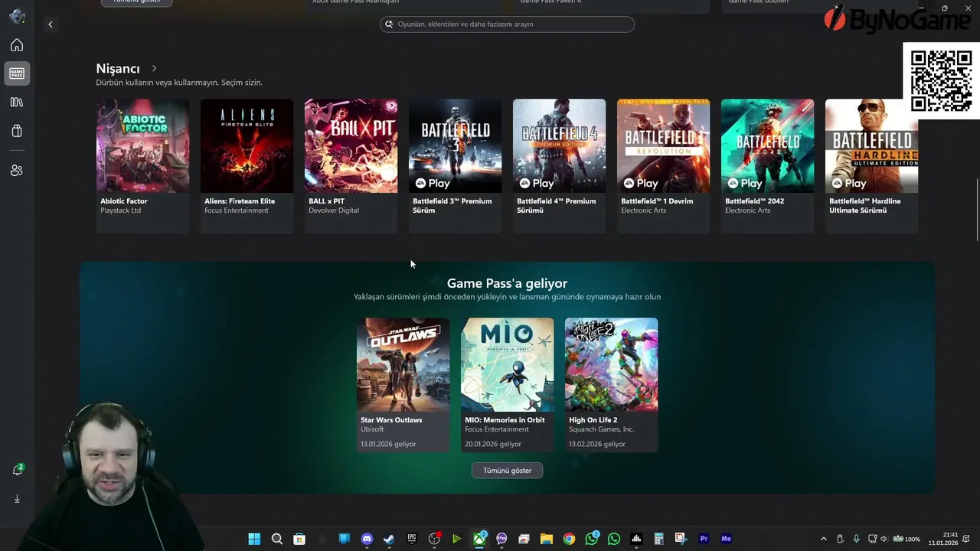Open Epic Games Launcher from taskbar
The width and height of the screenshot is (980, 551).
tap(412, 539)
